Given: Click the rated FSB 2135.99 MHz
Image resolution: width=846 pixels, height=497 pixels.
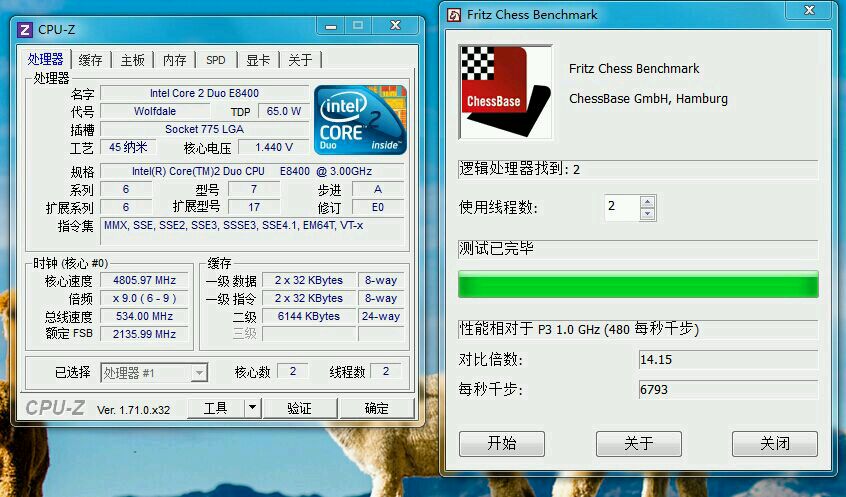Looking at the screenshot, I should (144, 334).
